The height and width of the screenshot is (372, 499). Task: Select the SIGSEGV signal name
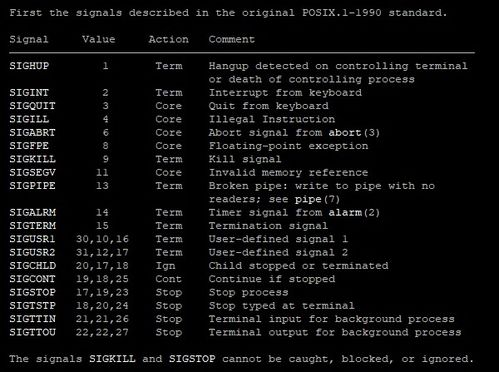(x=32, y=172)
